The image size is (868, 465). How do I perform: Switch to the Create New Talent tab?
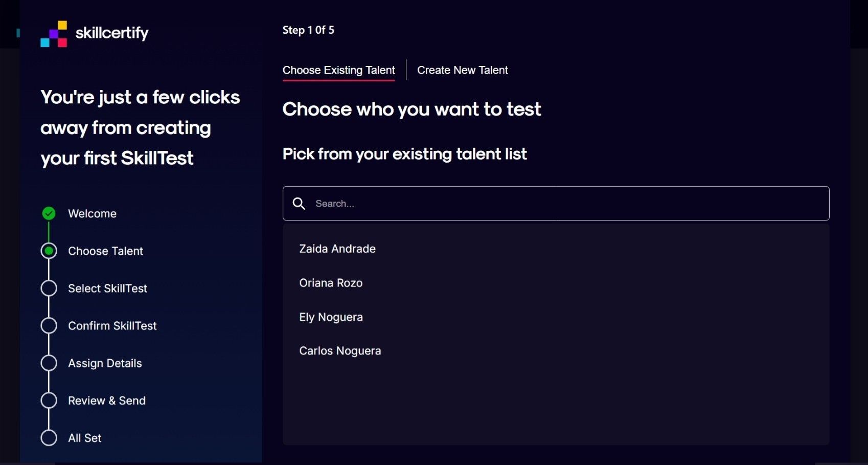pos(463,70)
